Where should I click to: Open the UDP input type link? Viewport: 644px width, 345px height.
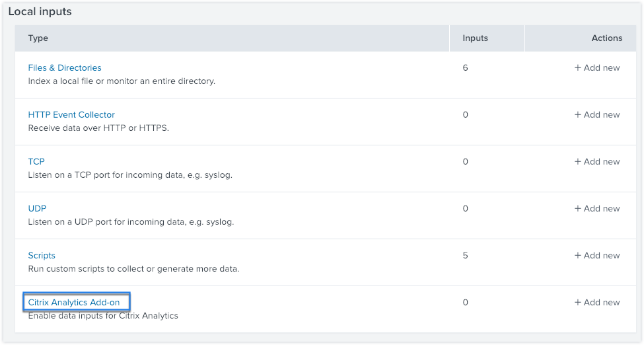37,208
